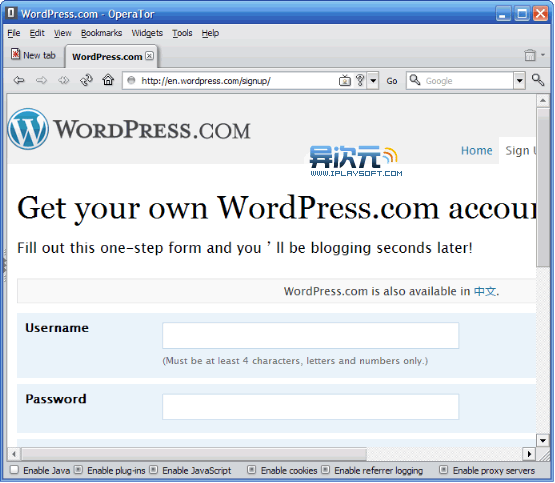This screenshot has height=483, width=555.
Task: Click the TV icon in address bar
Action: coord(344,81)
